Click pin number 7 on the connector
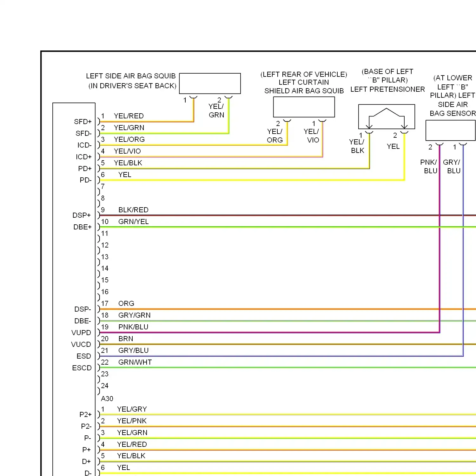 click(x=103, y=186)
